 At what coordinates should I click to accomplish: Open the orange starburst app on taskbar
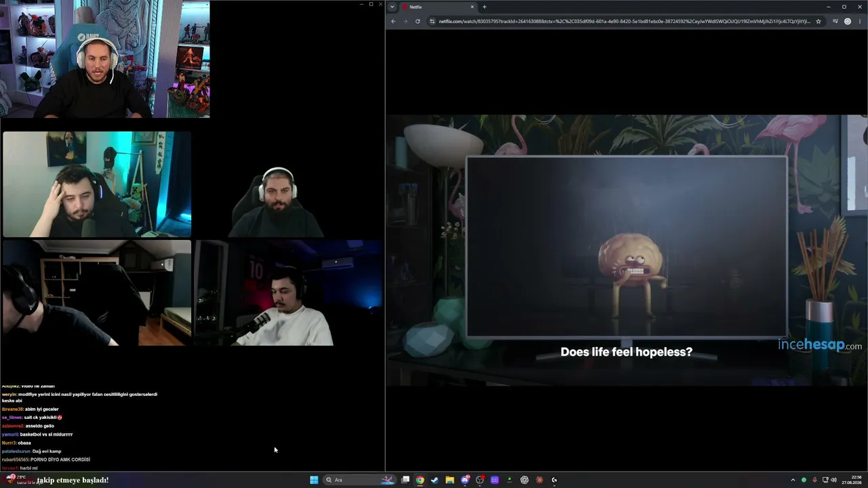click(x=539, y=480)
